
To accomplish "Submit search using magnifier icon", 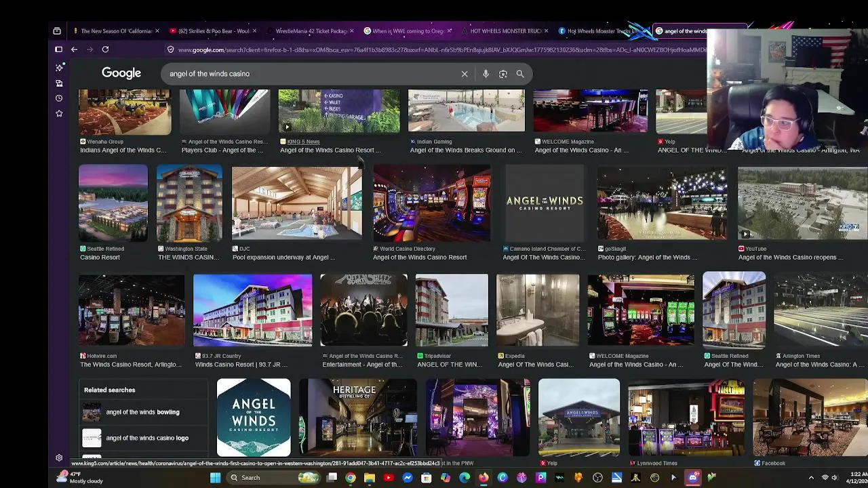I will [x=520, y=74].
